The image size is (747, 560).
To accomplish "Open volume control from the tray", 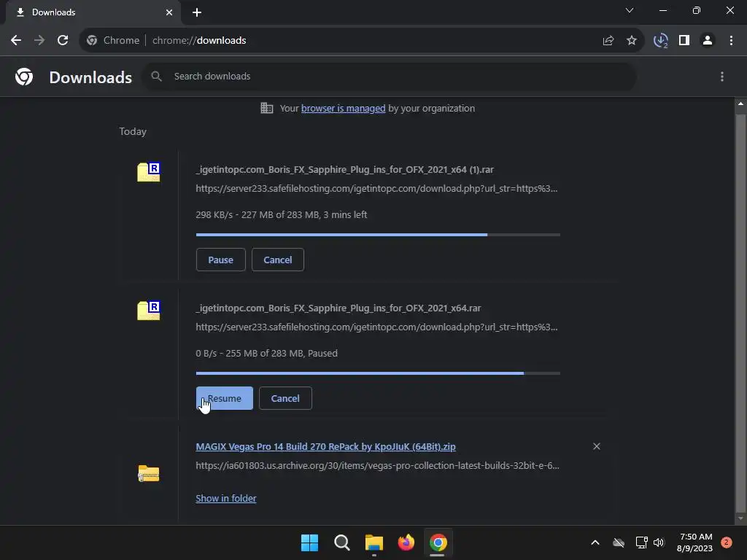I will (659, 542).
